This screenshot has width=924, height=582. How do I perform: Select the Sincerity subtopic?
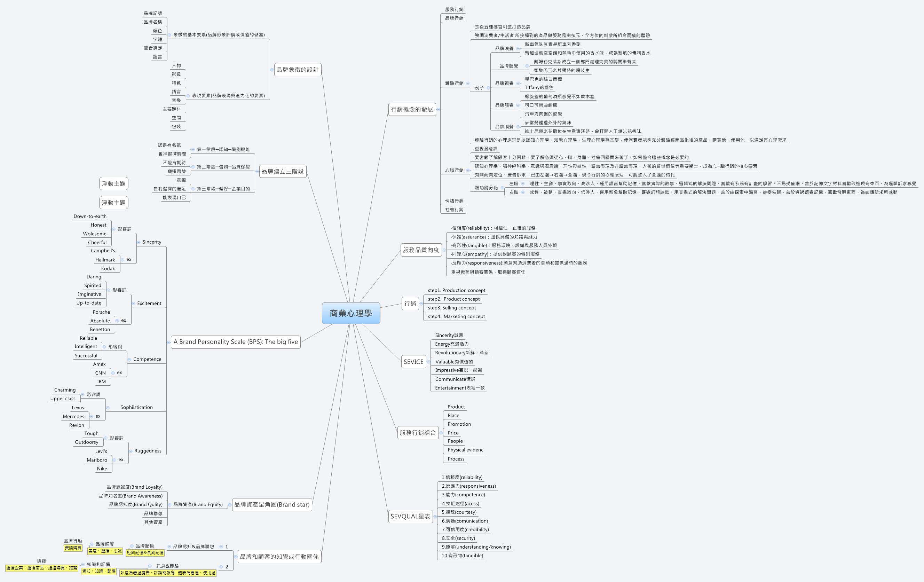click(x=152, y=242)
